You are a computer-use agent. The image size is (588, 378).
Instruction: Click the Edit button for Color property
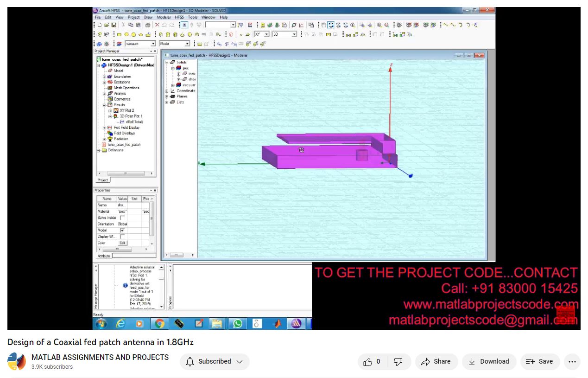pos(122,243)
